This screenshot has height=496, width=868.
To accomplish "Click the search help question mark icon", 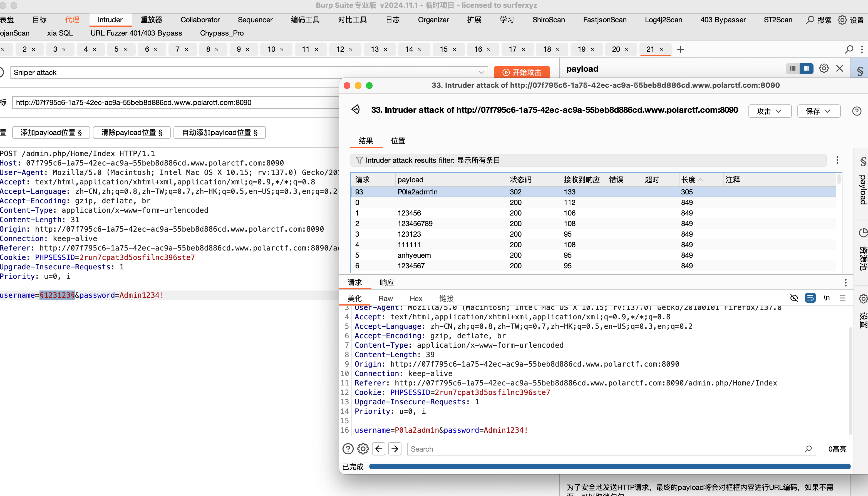I will (x=348, y=449).
